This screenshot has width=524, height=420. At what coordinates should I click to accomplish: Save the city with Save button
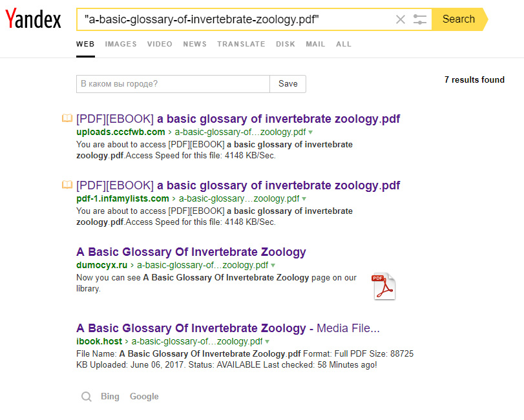coord(288,84)
